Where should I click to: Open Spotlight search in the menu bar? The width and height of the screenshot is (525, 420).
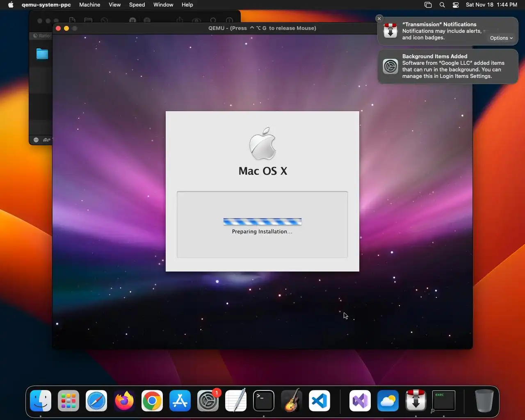442,5
